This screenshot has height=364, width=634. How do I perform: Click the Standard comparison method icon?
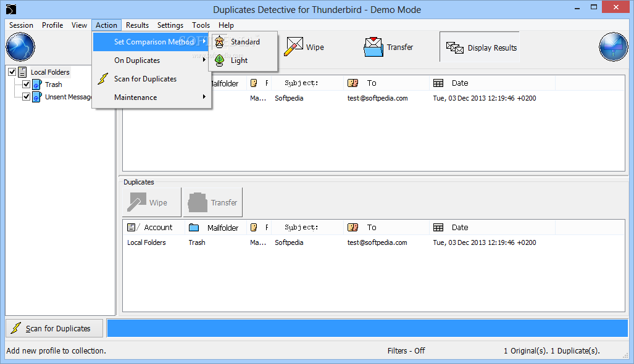pyautogui.click(x=220, y=41)
